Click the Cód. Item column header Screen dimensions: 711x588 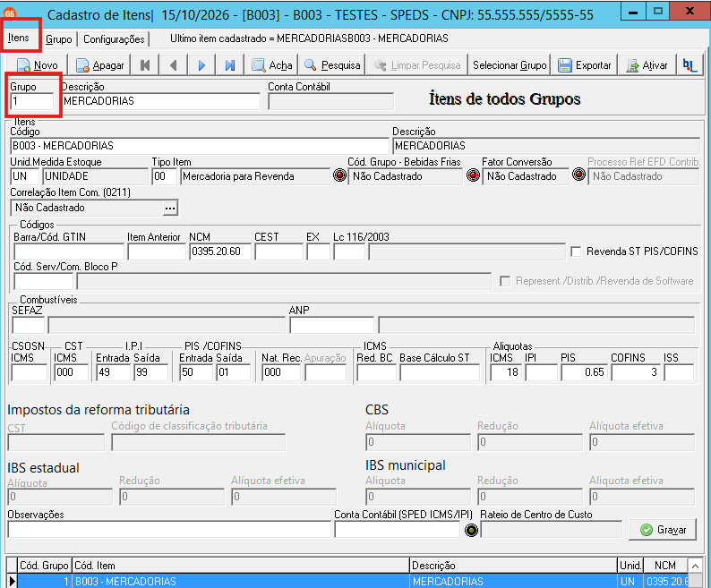click(x=241, y=566)
